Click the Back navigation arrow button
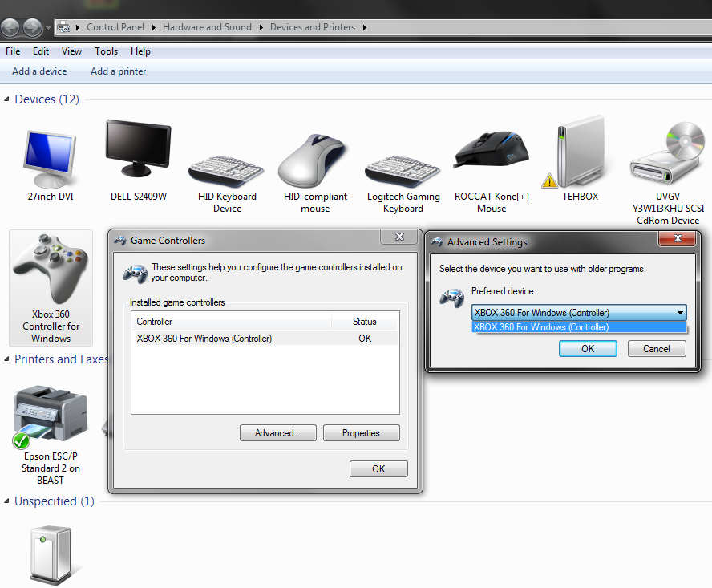Image resolution: width=712 pixels, height=588 pixels. [x=10, y=28]
